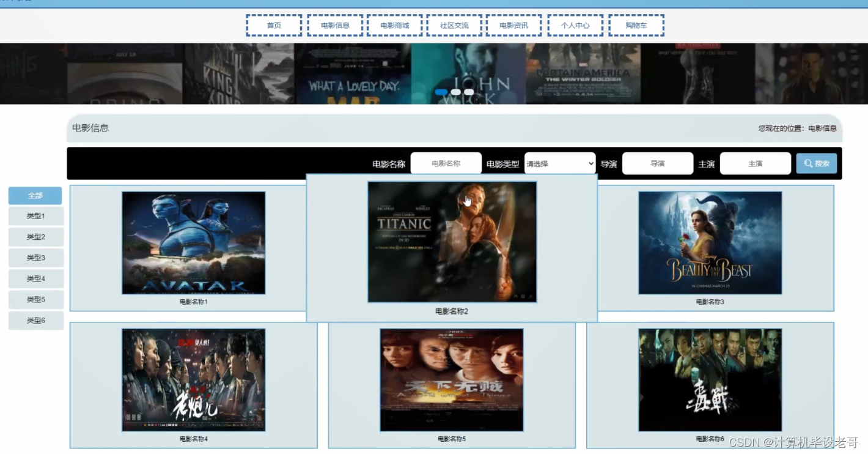The image size is (868, 454).
Task: Click the Captain America banner image
Action: tap(583, 73)
